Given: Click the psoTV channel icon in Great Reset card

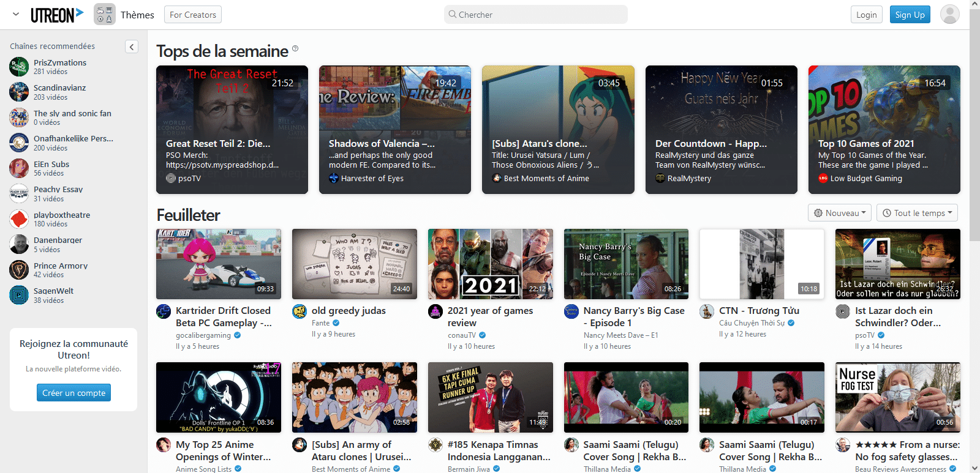Looking at the screenshot, I should [171, 178].
